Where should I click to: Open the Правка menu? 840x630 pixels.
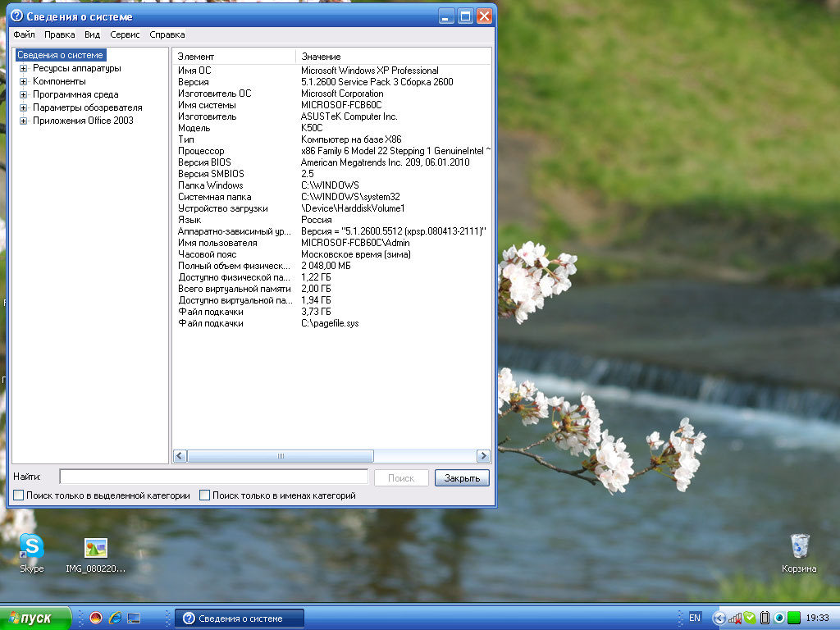59,34
